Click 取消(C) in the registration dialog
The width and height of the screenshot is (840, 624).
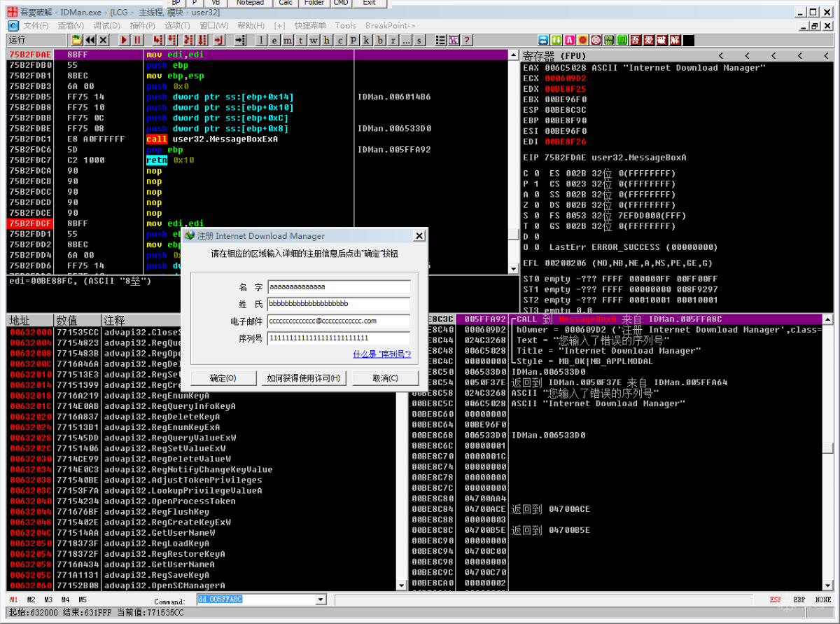(385, 378)
